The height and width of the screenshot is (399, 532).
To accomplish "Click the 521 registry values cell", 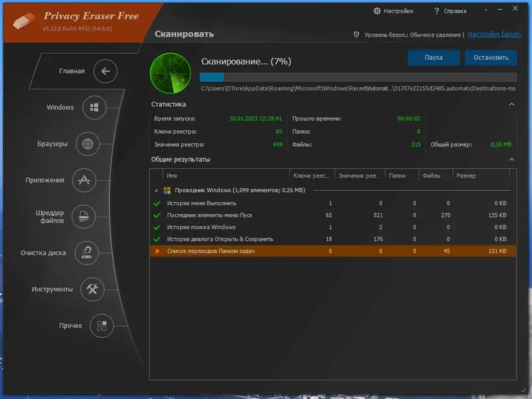I will (378, 215).
